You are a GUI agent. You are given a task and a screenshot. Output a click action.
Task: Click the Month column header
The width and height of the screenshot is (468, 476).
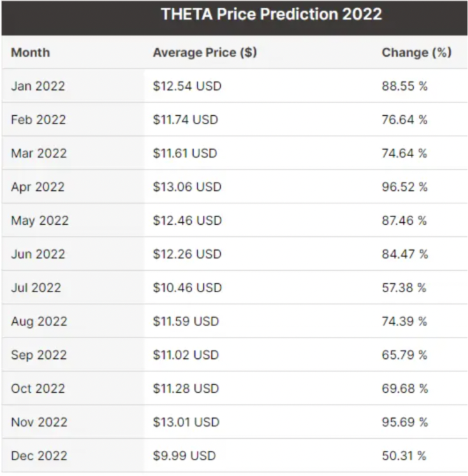[x=30, y=53]
